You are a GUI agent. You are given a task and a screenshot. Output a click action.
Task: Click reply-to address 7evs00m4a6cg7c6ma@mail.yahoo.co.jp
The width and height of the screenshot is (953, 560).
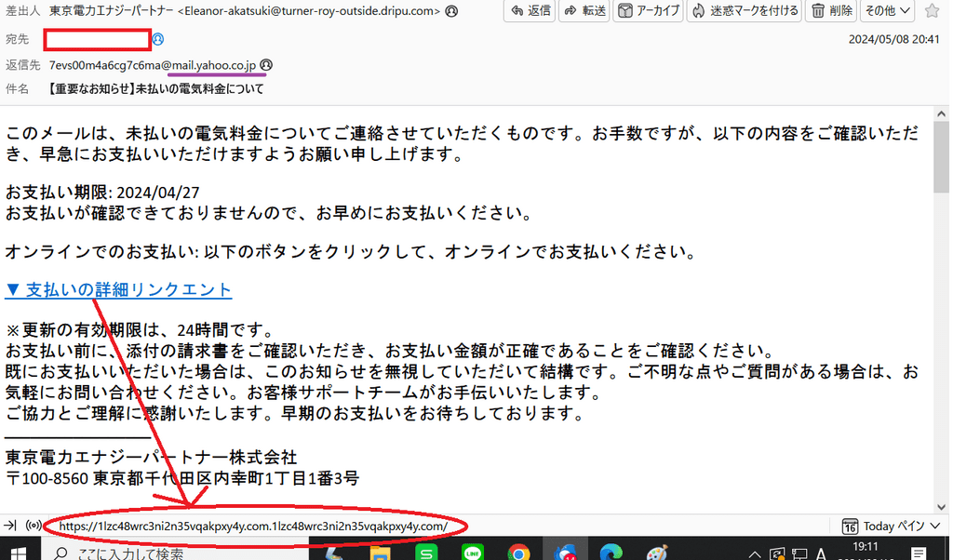point(153,65)
